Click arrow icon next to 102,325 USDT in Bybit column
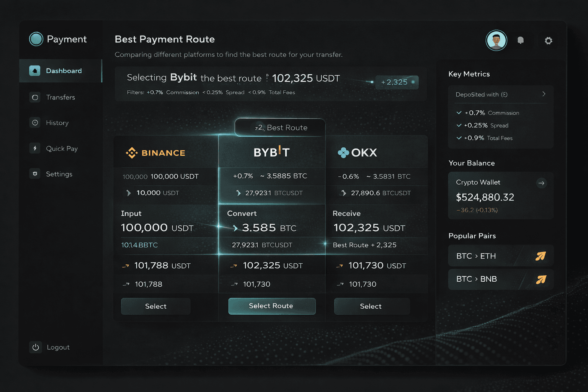This screenshot has height=392, width=588. click(x=234, y=266)
